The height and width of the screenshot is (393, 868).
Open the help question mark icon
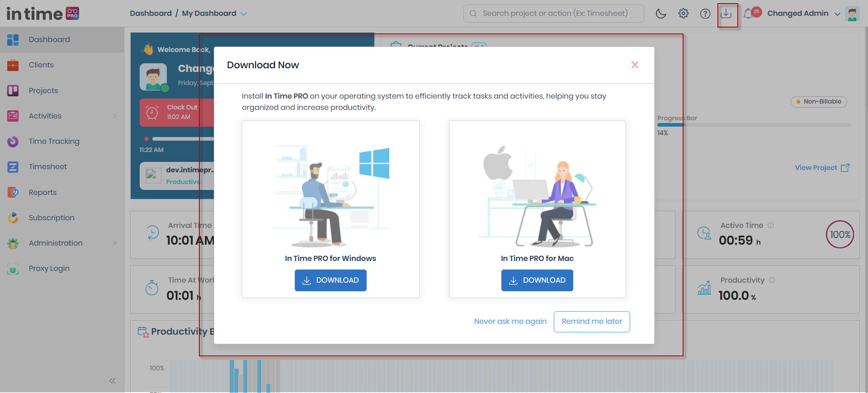coord(705,14)
